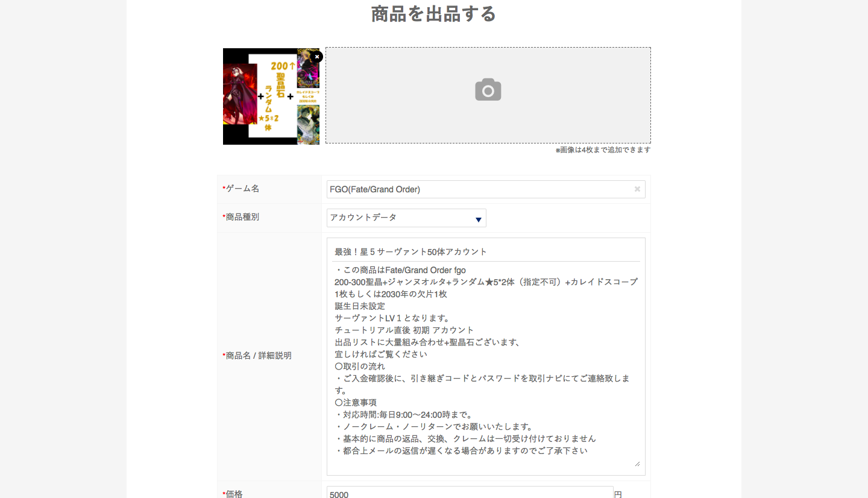Click the 円 unit beside the price field
868x498 pixels.
coord(618,494)
